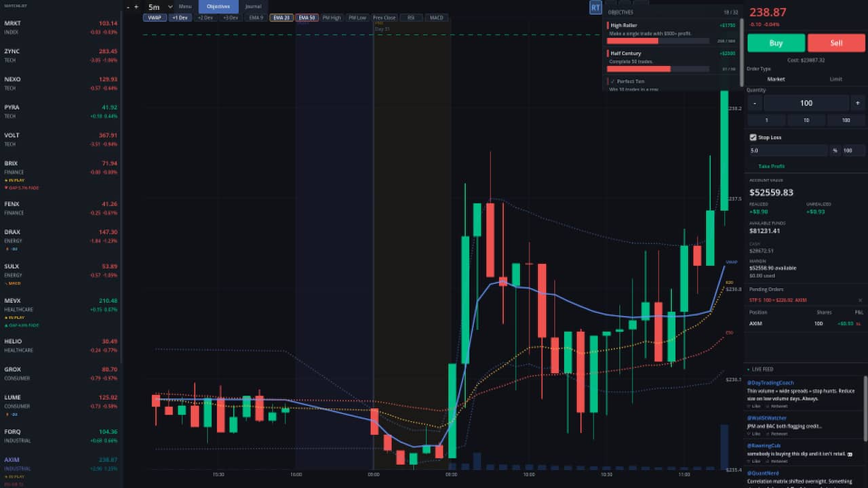This screenshot has height=488, width=868.
Task: Show the PM High level
Action: (x=332, y=18)
